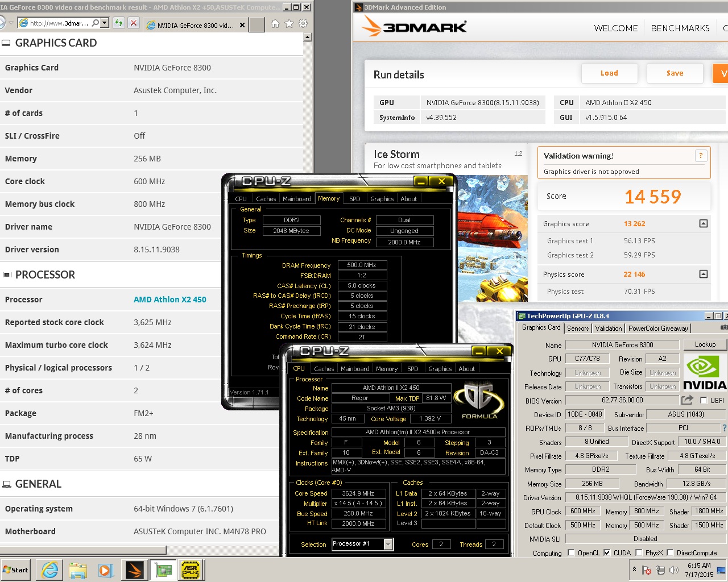
Task: Minimize the back CPU-Z Memory window
Action: 421,181
